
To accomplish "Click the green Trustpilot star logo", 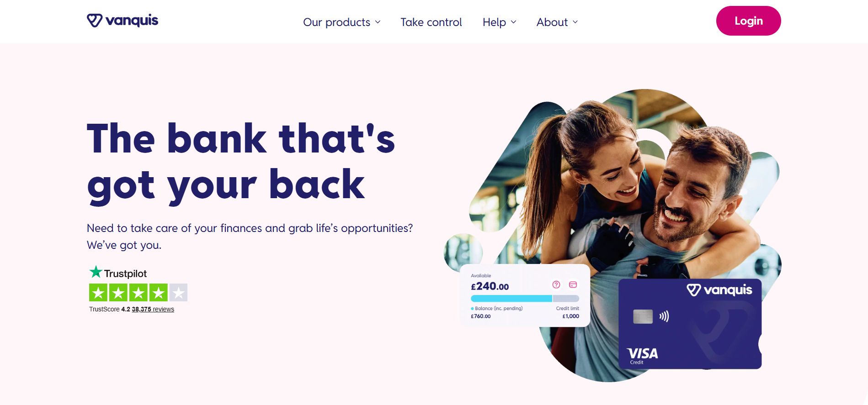I will pyautogui.click(x=96, y=272).
